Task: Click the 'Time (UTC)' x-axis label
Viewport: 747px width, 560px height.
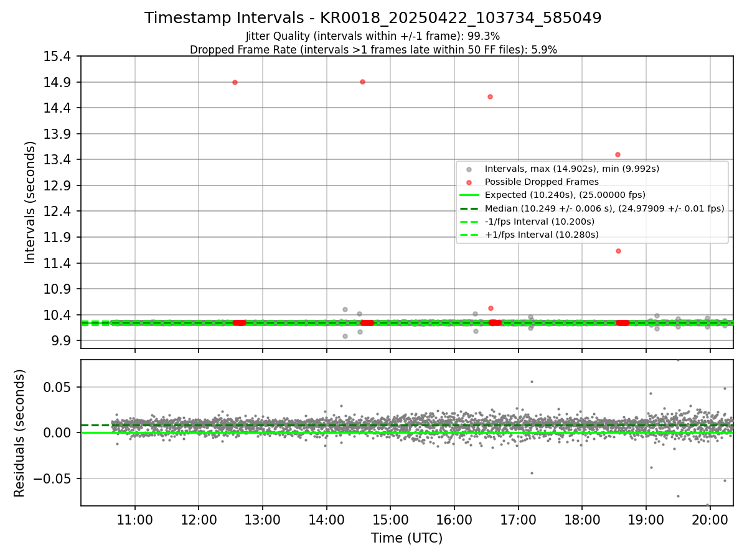Action: tap(406, 538)
